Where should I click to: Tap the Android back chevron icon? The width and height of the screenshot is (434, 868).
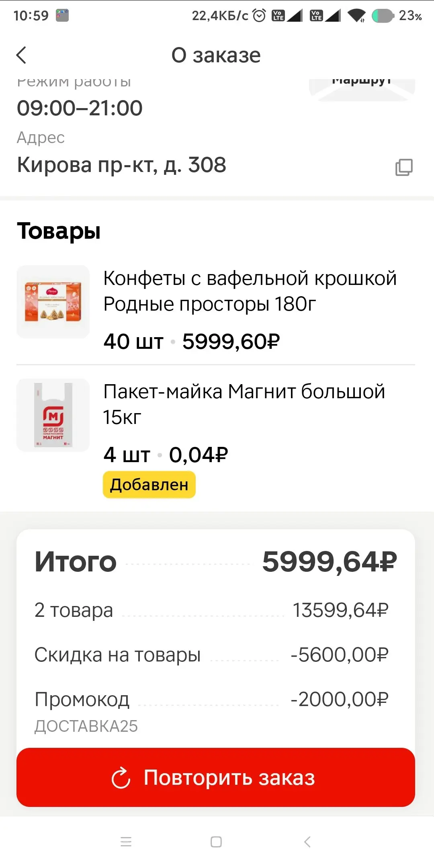(307, 841)
